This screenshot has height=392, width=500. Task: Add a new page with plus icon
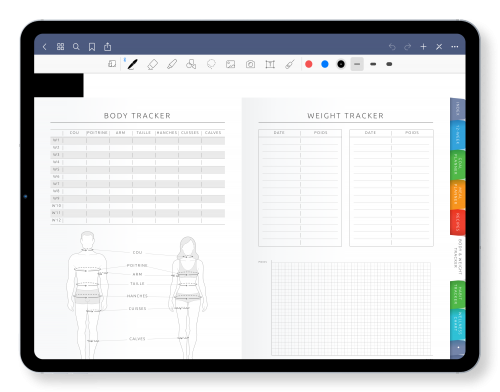coord(423,47)
